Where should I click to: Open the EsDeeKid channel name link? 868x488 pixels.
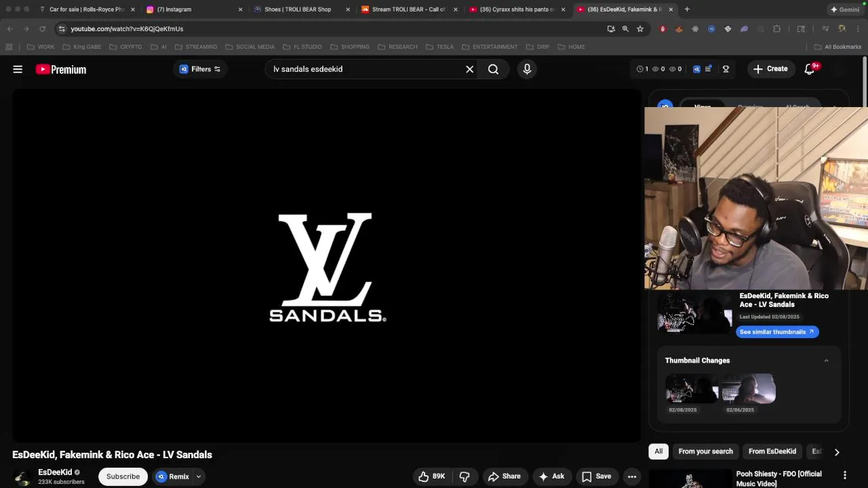click(55, 472)
